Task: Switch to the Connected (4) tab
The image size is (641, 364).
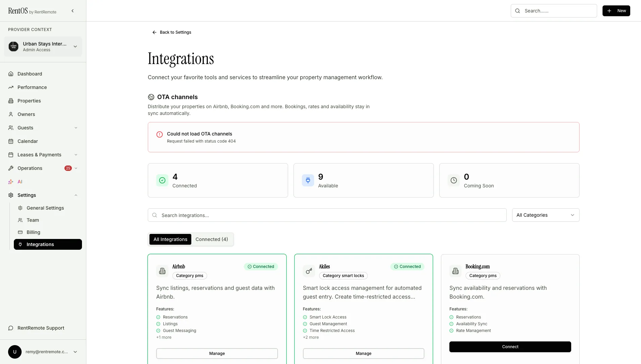Action: [x=212, y=239]
